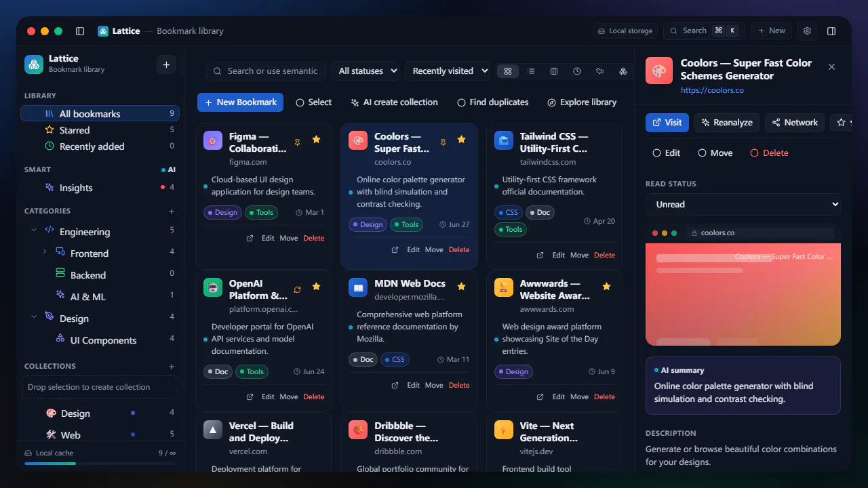Collapse the Design category in the tree
The width and height of the screenshot is (868, 488).
pyautogui.click(x=34, y=317)
